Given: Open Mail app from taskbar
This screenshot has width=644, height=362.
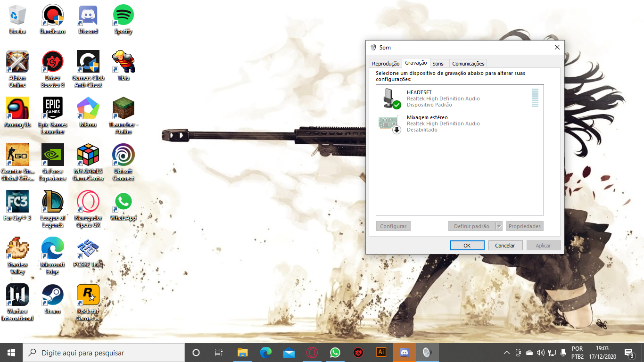Looking at the screenshot, I should (x=289, y=353).
